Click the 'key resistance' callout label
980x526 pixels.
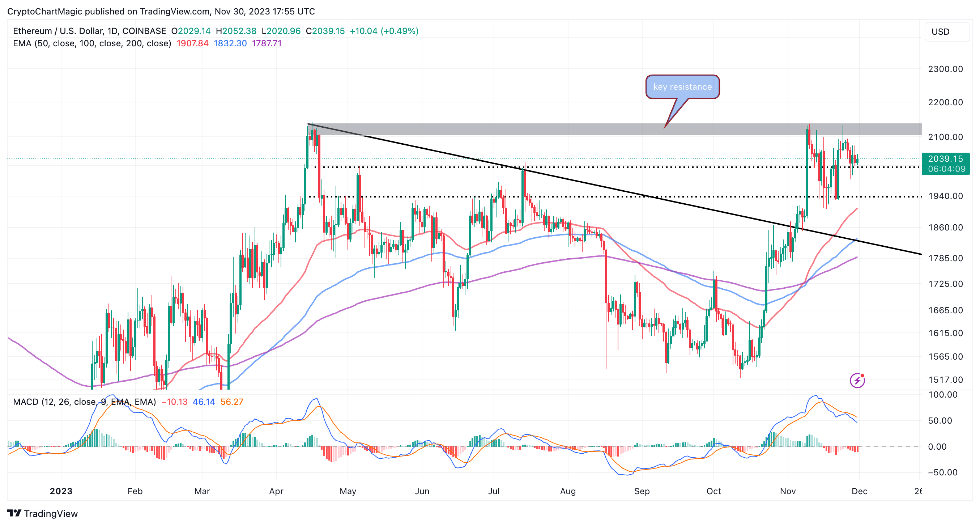pos(682,87)
